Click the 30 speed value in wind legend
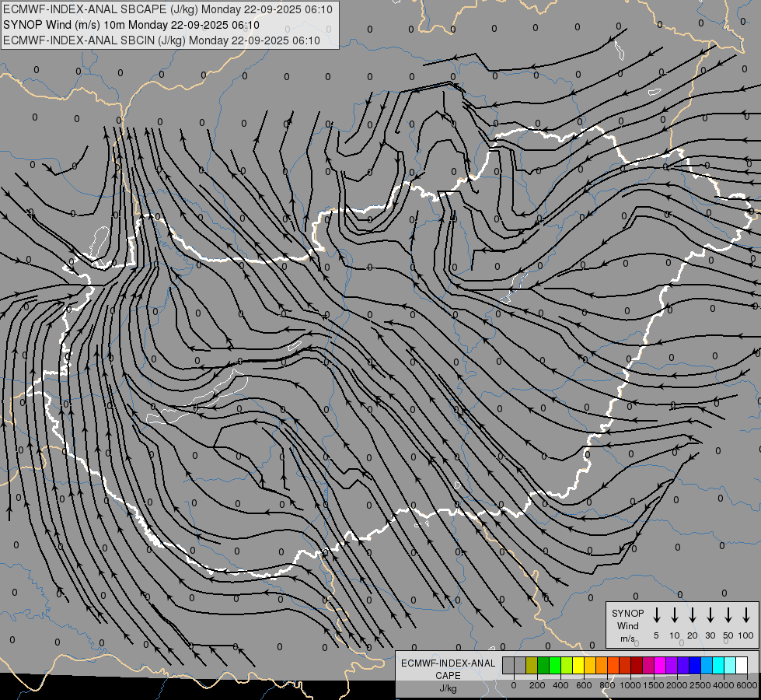Viewport: 761px width, 700px height. point(710,635)
